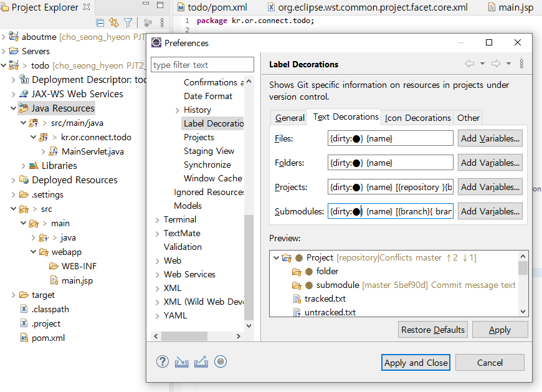Select Servers project in Project Explorer
The width and height of the screenshot is (542, 392).
tap(36, 51)
